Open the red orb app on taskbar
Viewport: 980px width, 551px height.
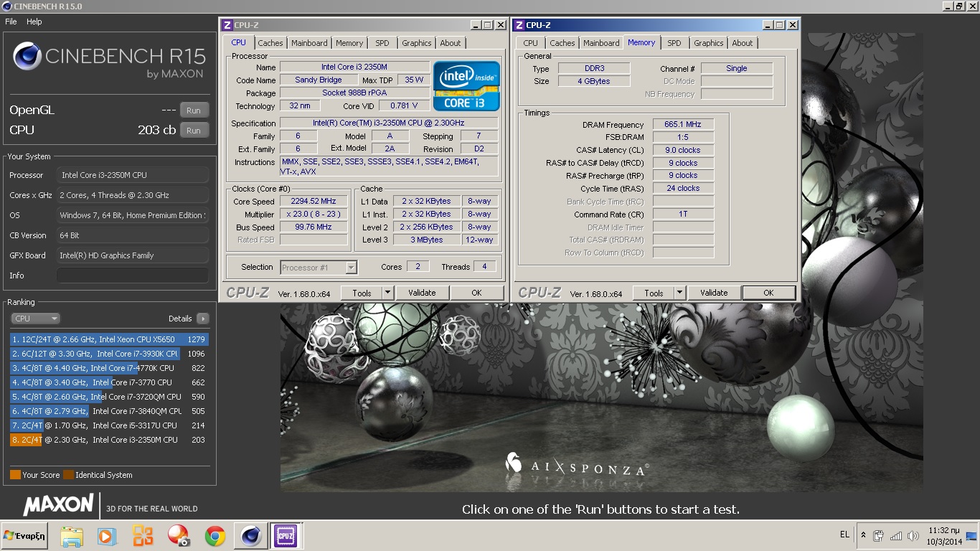coord(178,536)
